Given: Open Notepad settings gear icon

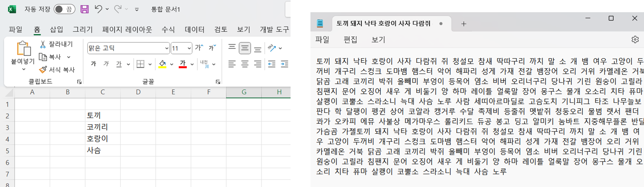Looking at the screenshot, I should [x=635, y=39].
